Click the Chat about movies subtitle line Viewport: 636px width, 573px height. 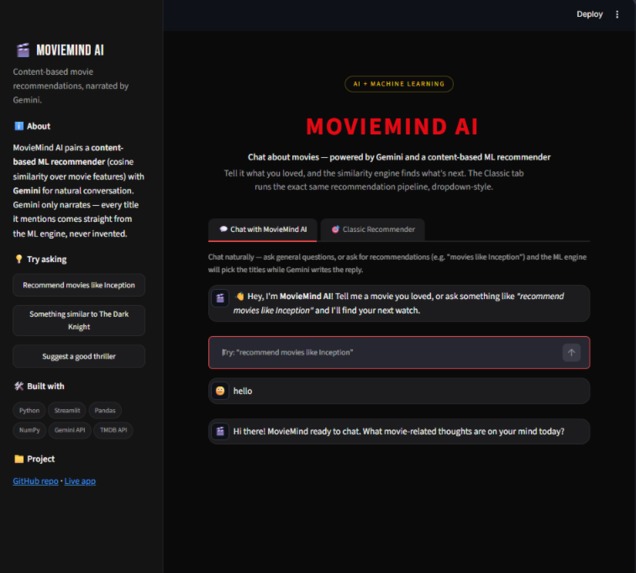click(399, 157)
